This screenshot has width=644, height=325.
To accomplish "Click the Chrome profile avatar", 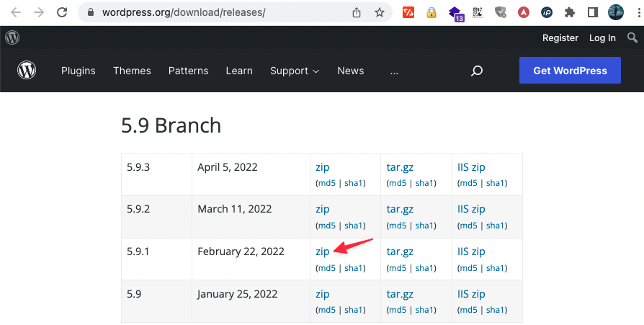I will [616, 12].
